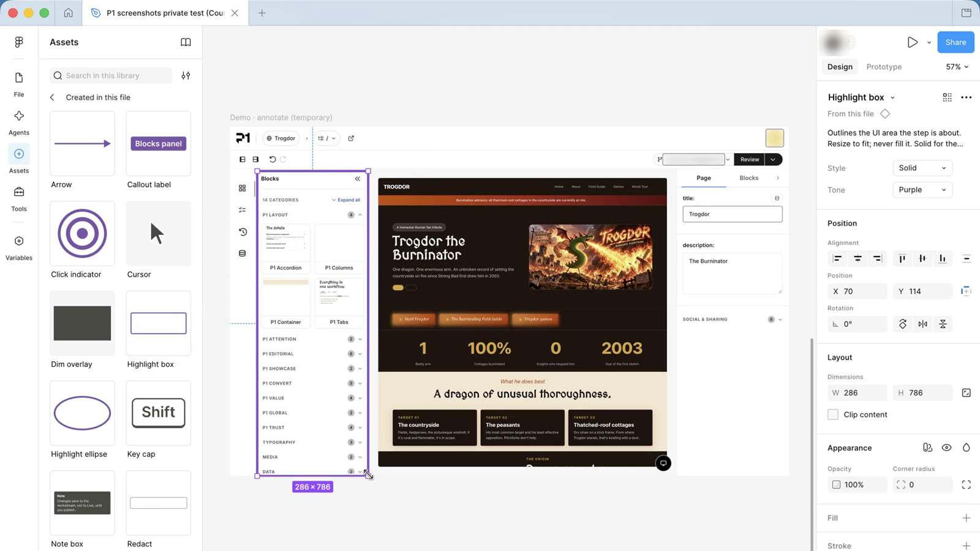Open the Agents panel in sidebar
This screenshot has height=551, width=980.
(x=19, y=122)
